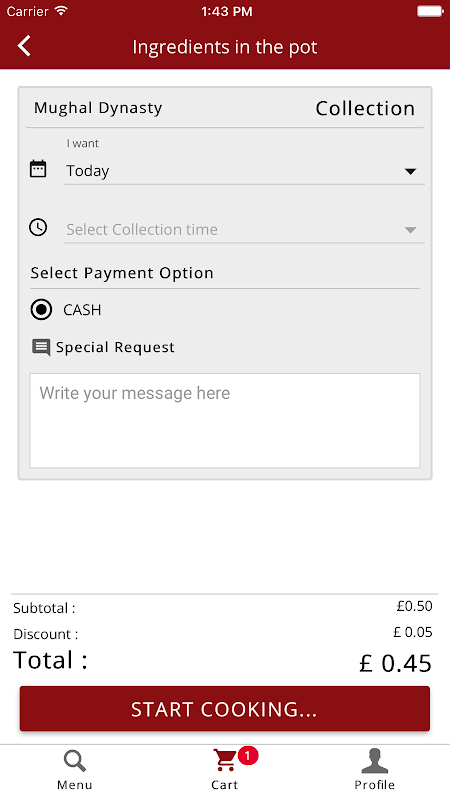
Task: Go back using the header arrow
Action: [x=24, y=46]
